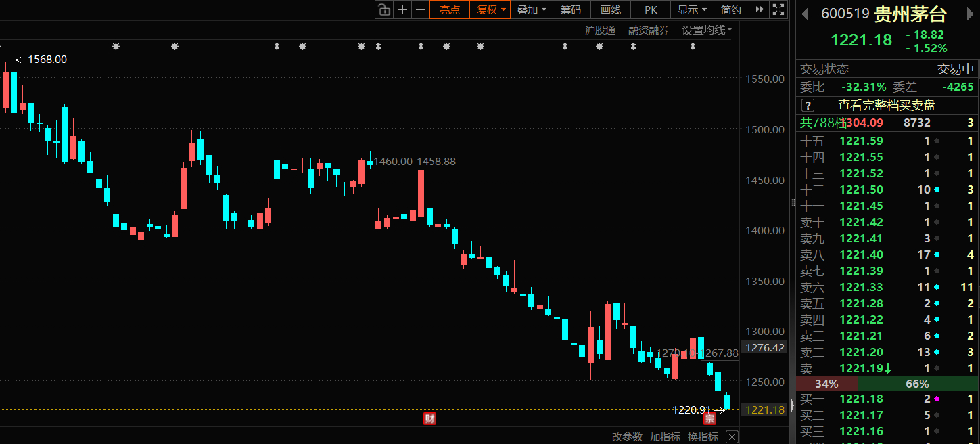Viewport: 980px width, 444px height.
Task: Select the 卖二 1221.20 ask row
Action: tap(887, 352)
